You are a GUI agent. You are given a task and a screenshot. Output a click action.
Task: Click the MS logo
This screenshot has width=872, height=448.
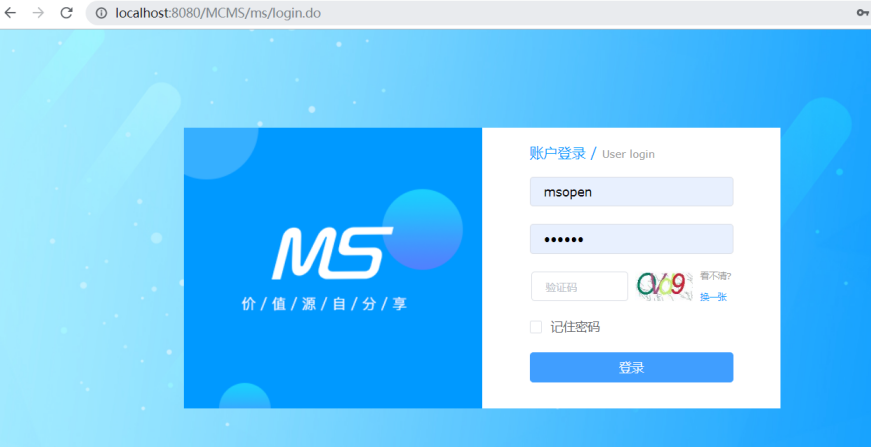(x=332, y=253)
